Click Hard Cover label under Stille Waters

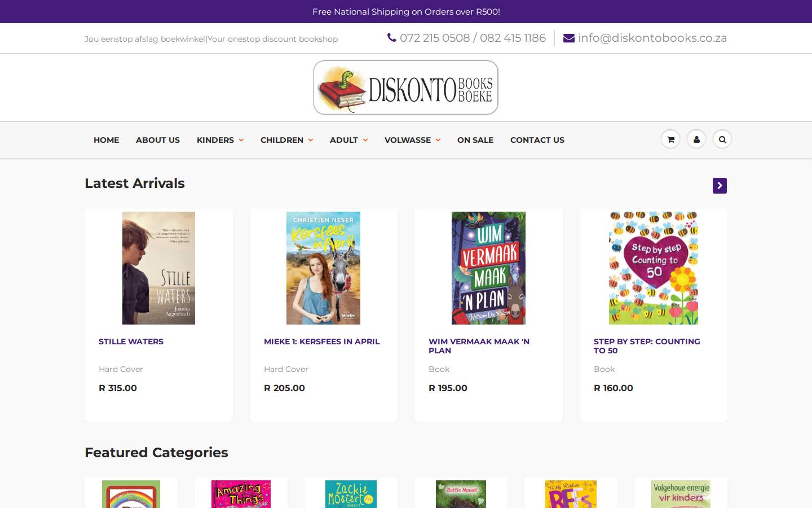(x=121, y=369)
